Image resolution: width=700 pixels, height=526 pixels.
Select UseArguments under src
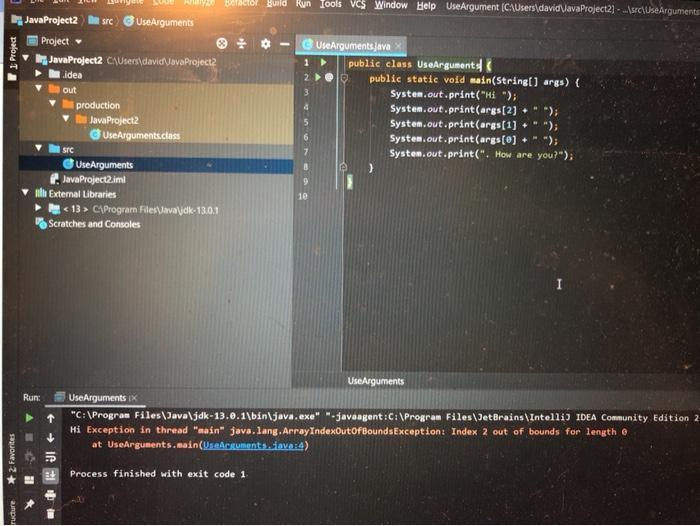(98, 164)
